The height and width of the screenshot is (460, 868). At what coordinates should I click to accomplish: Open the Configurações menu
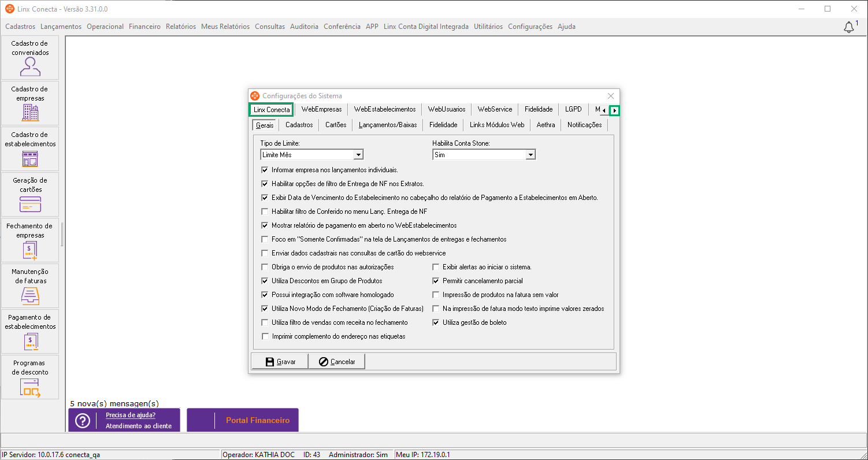point(530,27)
